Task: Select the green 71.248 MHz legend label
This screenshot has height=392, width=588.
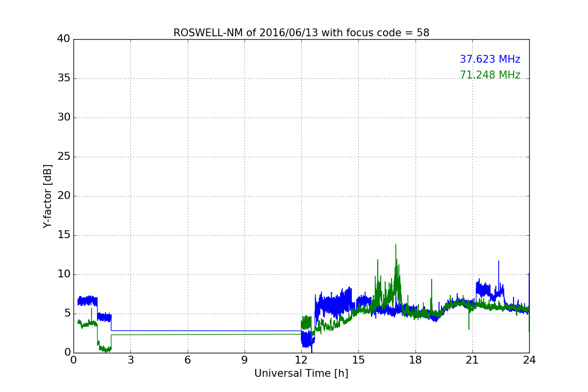Action: click(x=490, y=75)
